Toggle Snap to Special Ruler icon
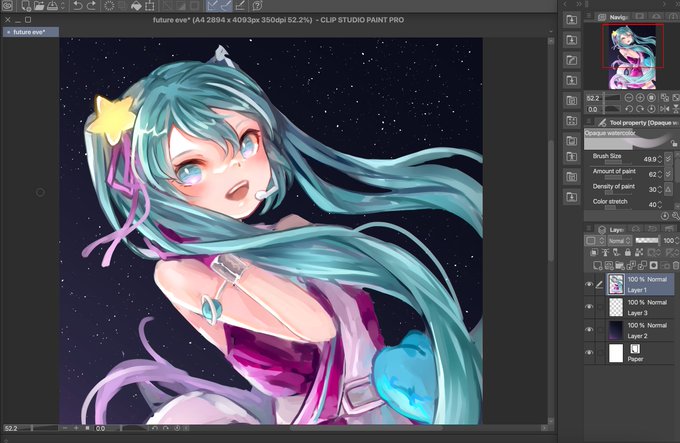Image resolution: width=680 pixels, height=443 pixels. pyautogui.click(x=226, y=6)
